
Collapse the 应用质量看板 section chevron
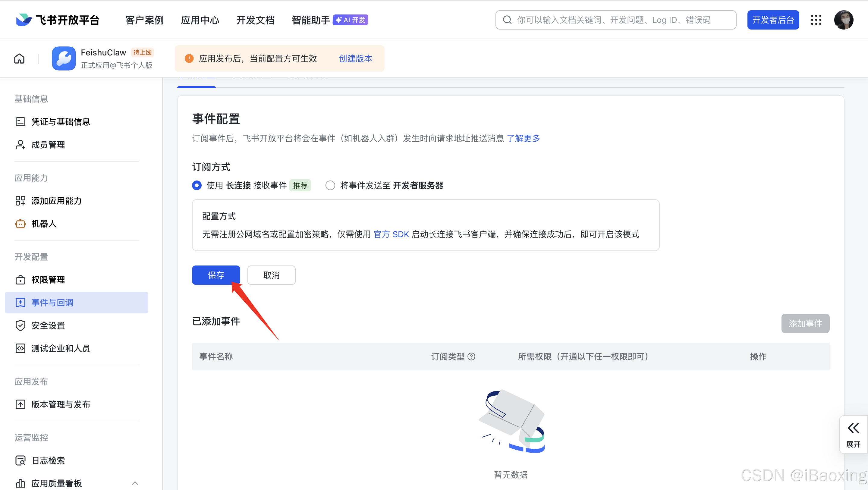pyautogui.click(x=135, y=482)
